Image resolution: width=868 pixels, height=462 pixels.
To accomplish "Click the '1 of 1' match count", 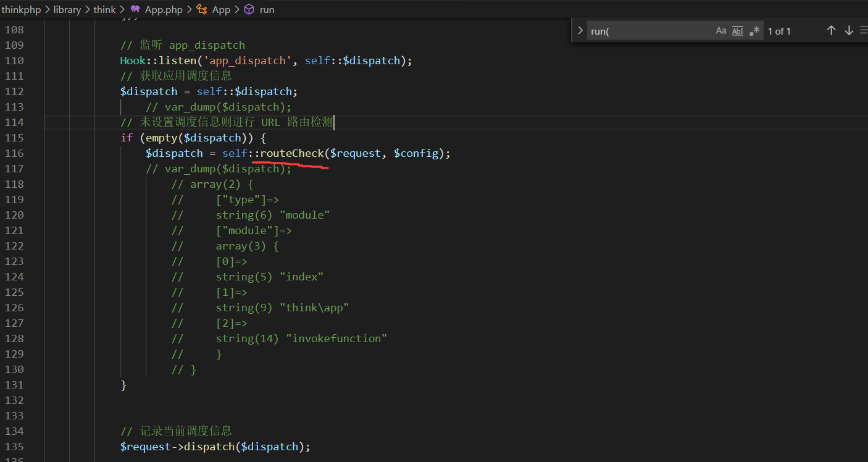I will pos(779,31).
